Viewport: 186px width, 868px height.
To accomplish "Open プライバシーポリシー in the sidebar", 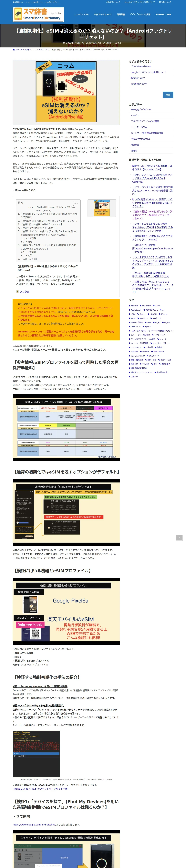I will tap(141, 66).
